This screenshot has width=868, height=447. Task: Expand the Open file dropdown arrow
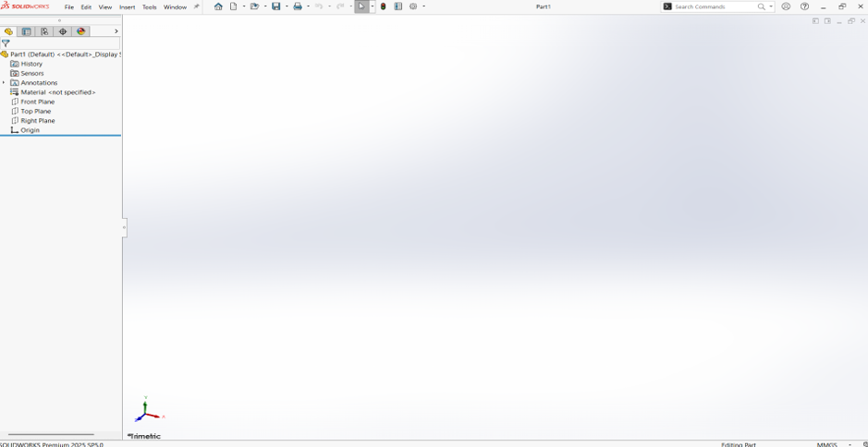click(265, 6)
